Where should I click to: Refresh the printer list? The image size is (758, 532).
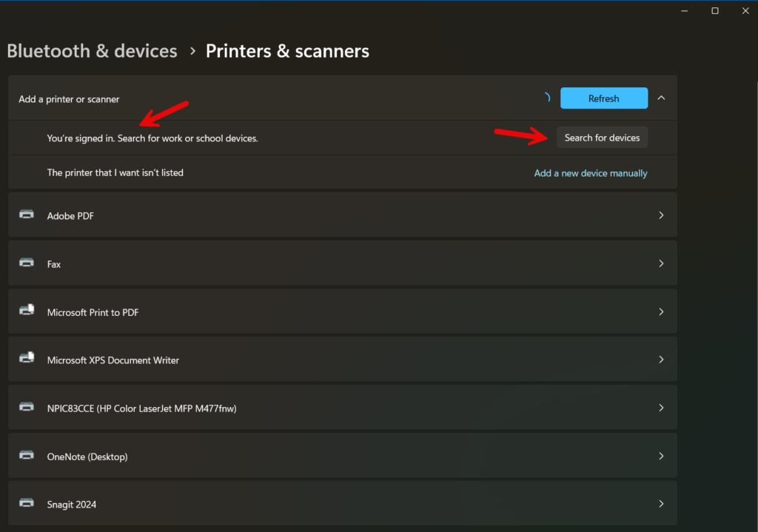click(x=604, y=98)
